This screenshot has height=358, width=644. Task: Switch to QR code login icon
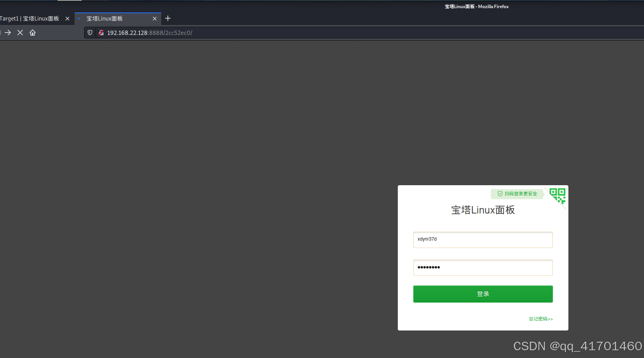558,196
